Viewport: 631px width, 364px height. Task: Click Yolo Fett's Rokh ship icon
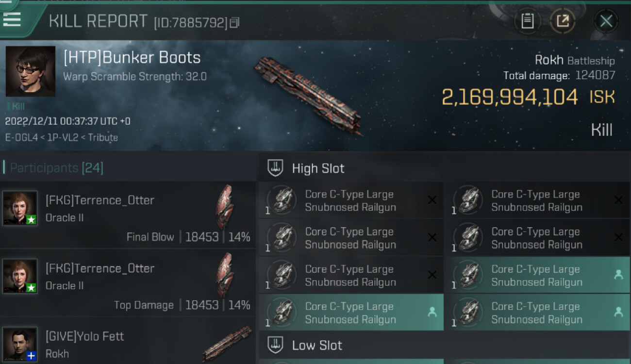[227, 344]
